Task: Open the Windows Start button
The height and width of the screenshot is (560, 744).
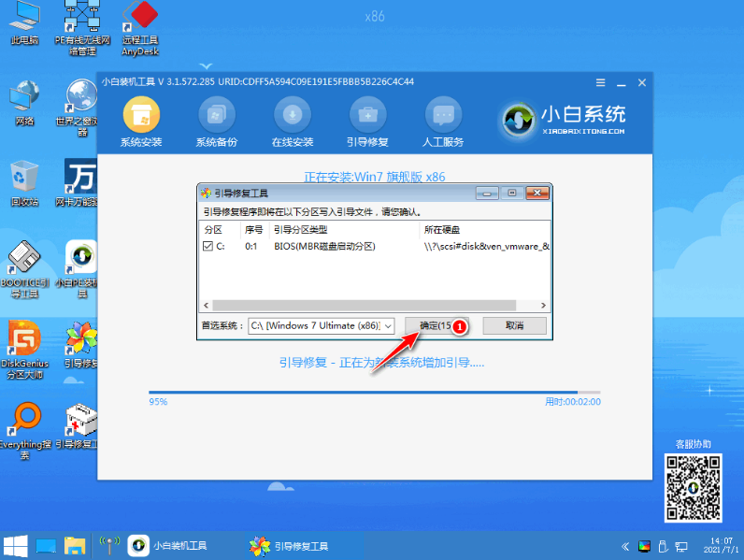Action: coord(16,546)
